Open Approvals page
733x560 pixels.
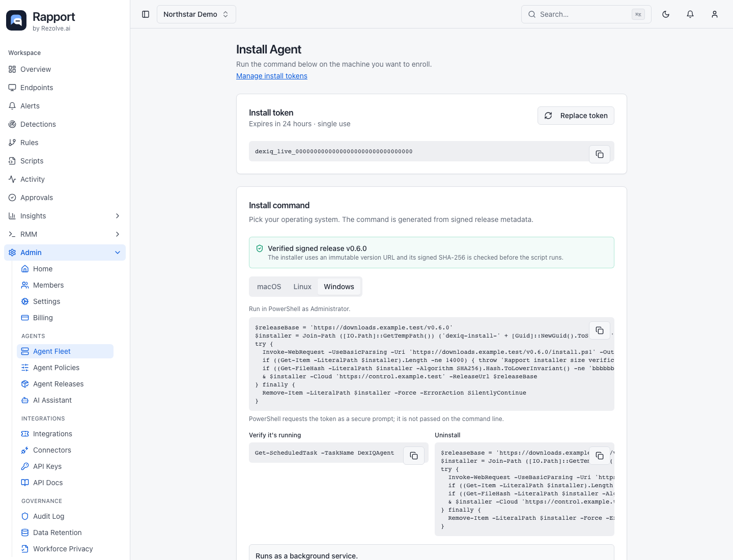[65, 198]
